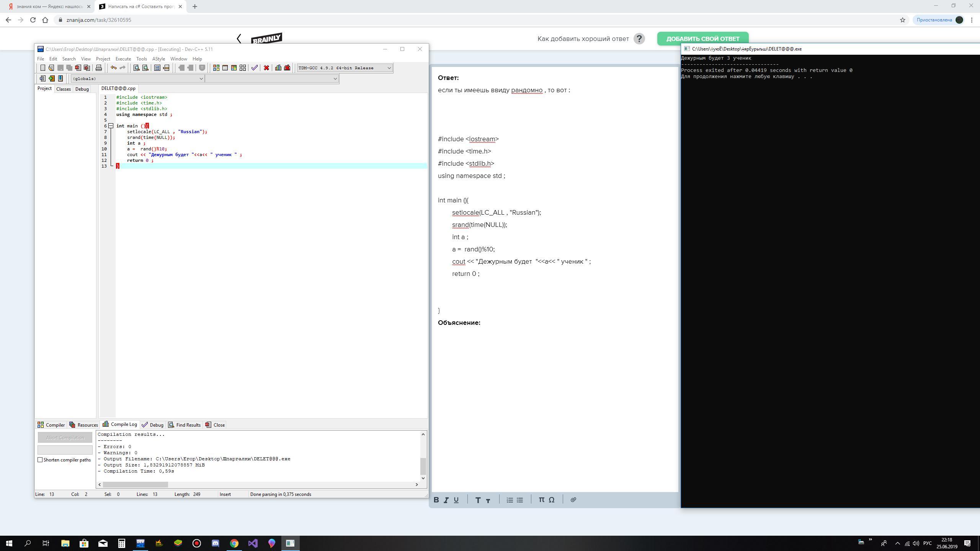This screenshot has width=980, height=551.
Task: Click the red X stop execution icon
Action: point(266,68)
